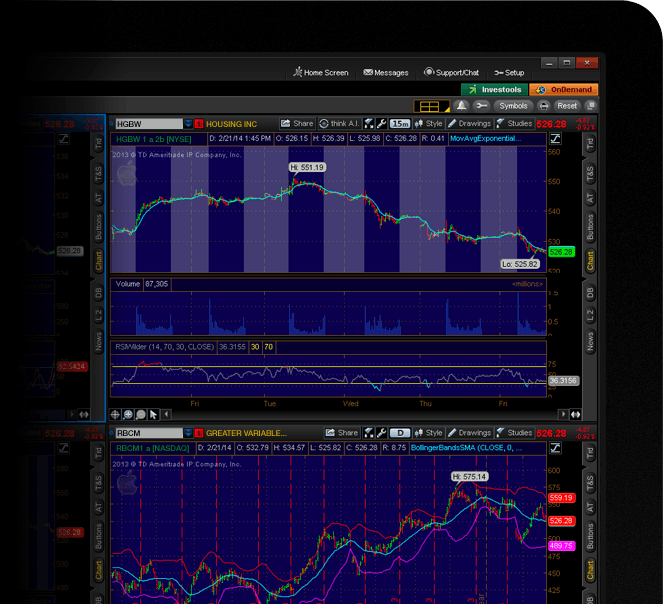Click the Reset button

[x=567, y=106]
